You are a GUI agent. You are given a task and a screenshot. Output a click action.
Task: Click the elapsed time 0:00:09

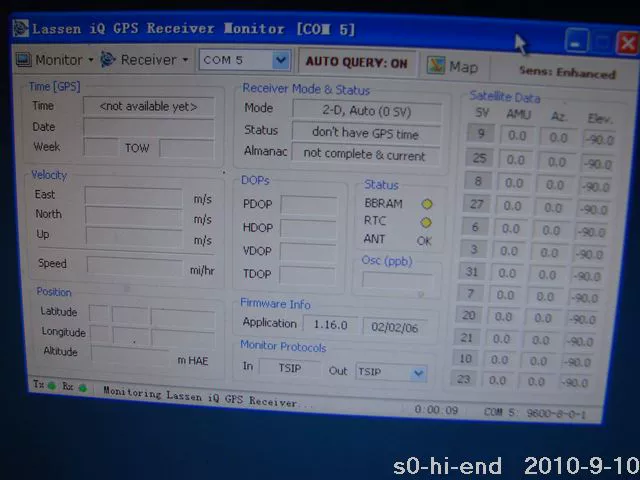point(436,409)
